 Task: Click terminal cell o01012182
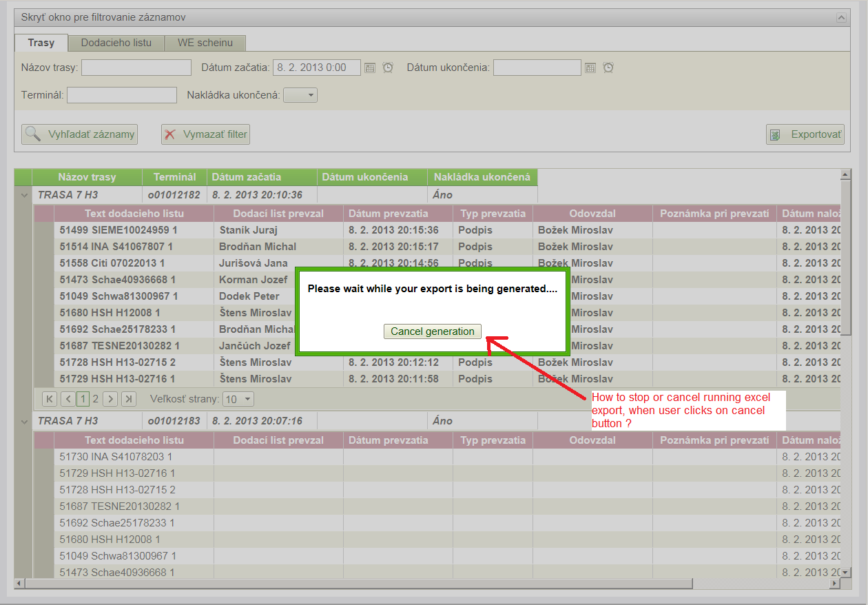174,195
